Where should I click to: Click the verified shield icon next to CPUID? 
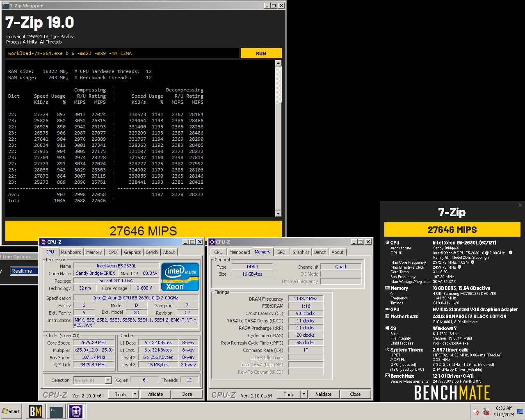pyautogui.click(x=511, y=253)
